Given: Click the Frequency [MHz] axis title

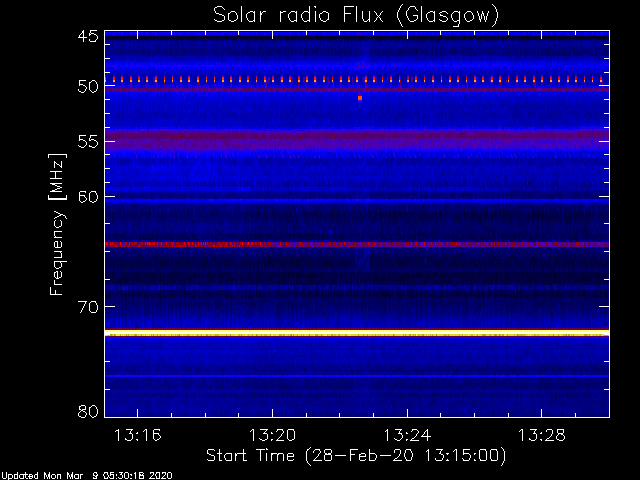Looking at the screenshot, I should pos(57,224).
